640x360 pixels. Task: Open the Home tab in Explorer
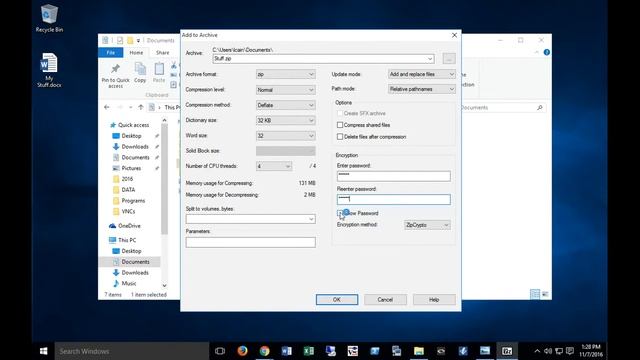pos(136,53)
